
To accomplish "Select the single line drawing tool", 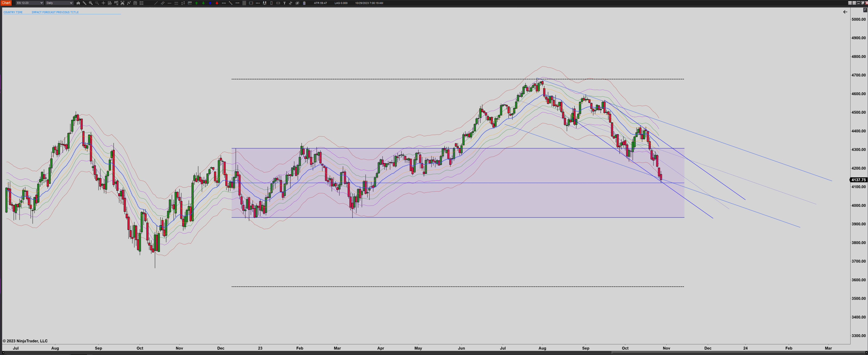I will point(156,3).
